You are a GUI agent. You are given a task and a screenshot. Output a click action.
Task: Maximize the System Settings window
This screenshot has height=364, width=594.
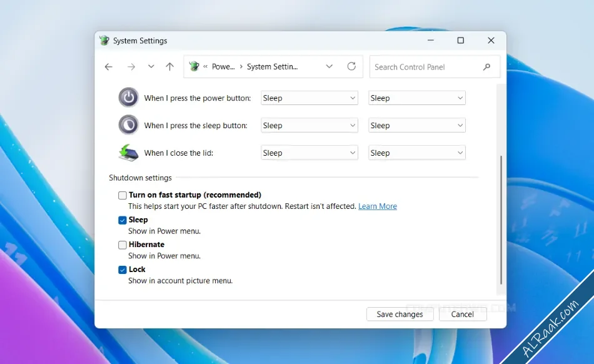point(461,40)
